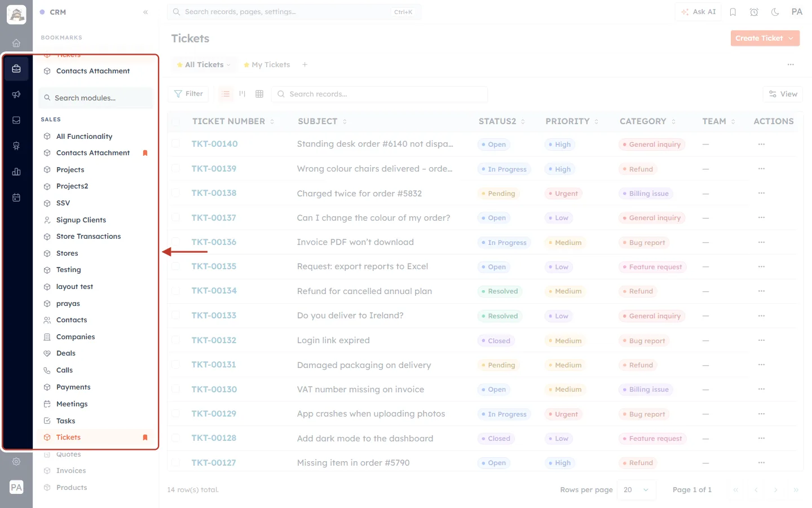This screenshot has height=508, width=812.
Task: Select the checkbox for ticket TKT-00138
Action: 176,193
